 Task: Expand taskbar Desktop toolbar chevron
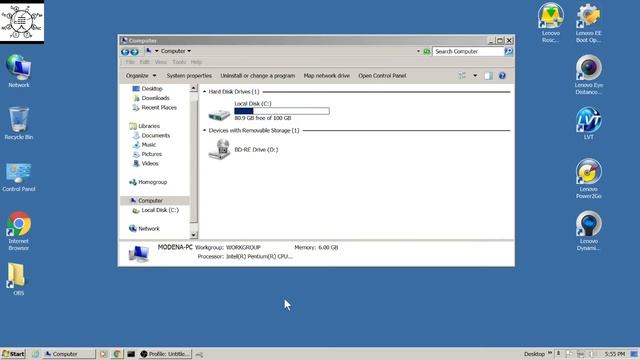click(x=550, y=353)
